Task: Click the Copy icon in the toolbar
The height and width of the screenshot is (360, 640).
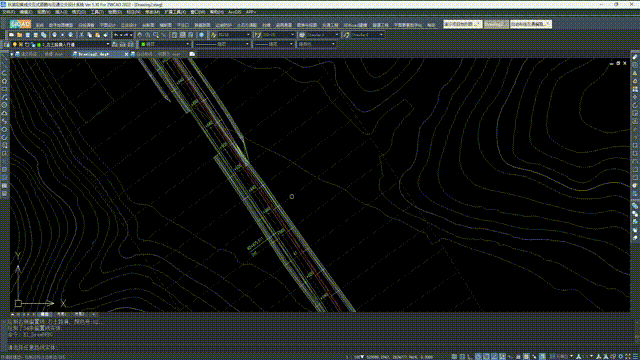Action: click(x=89, y=35)
